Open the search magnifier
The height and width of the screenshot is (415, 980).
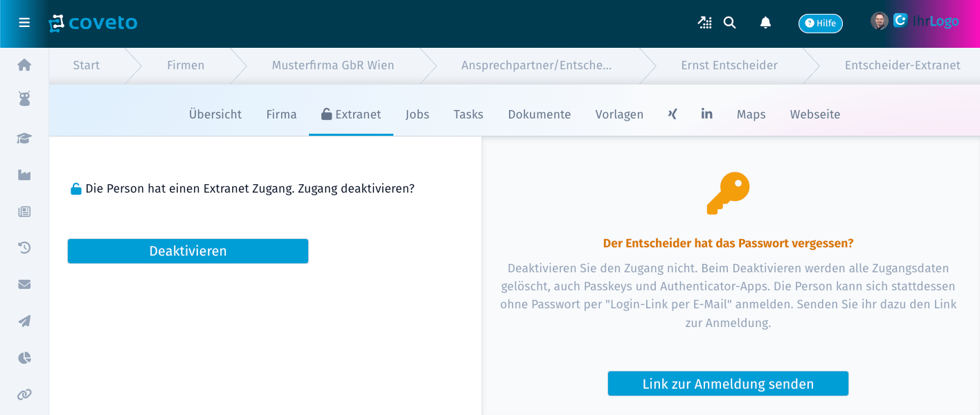(729, 23)
